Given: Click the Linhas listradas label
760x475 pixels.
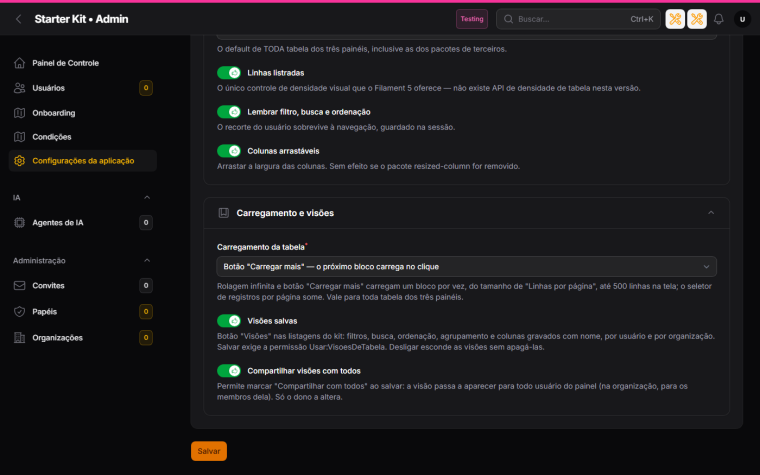Looking at the screenshot, I should (x=276, y=73).
